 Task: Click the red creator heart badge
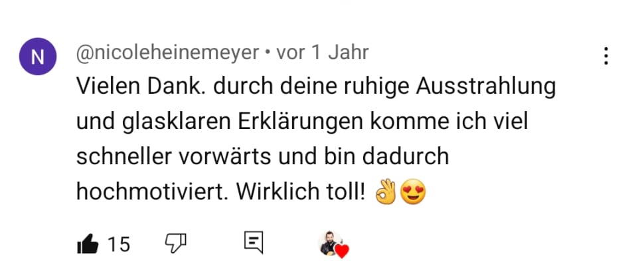(341, 251)
